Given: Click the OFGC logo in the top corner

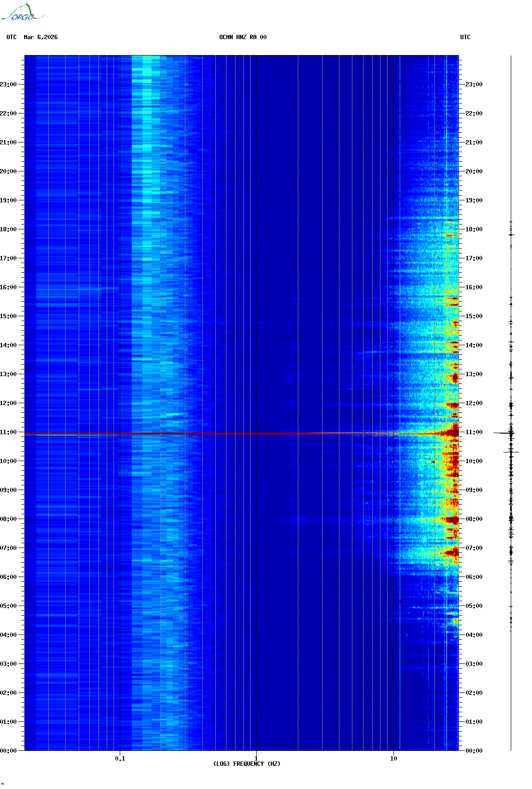Looking at the screenshot, I should coord(22,13).
